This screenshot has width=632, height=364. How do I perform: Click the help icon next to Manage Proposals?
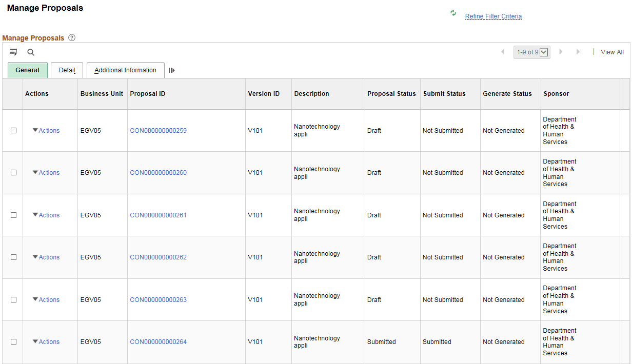click(71, 37)
